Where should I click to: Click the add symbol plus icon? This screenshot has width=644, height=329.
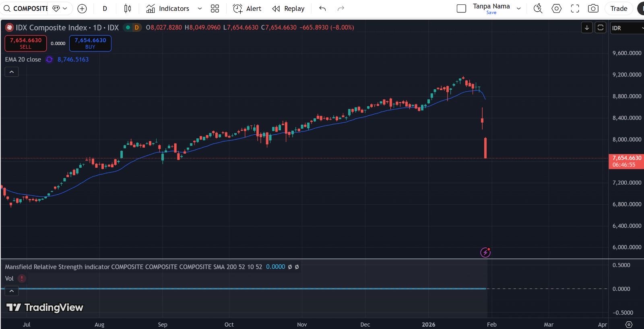coord(82,8)
